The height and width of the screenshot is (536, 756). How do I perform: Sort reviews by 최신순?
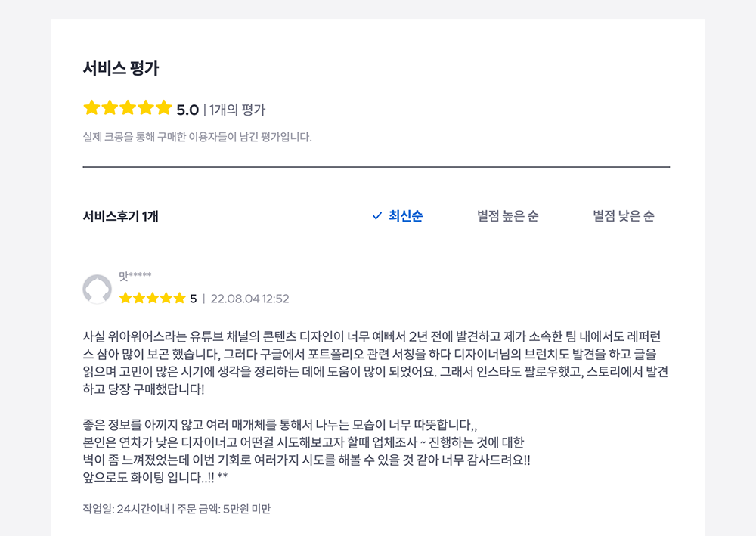405,216
